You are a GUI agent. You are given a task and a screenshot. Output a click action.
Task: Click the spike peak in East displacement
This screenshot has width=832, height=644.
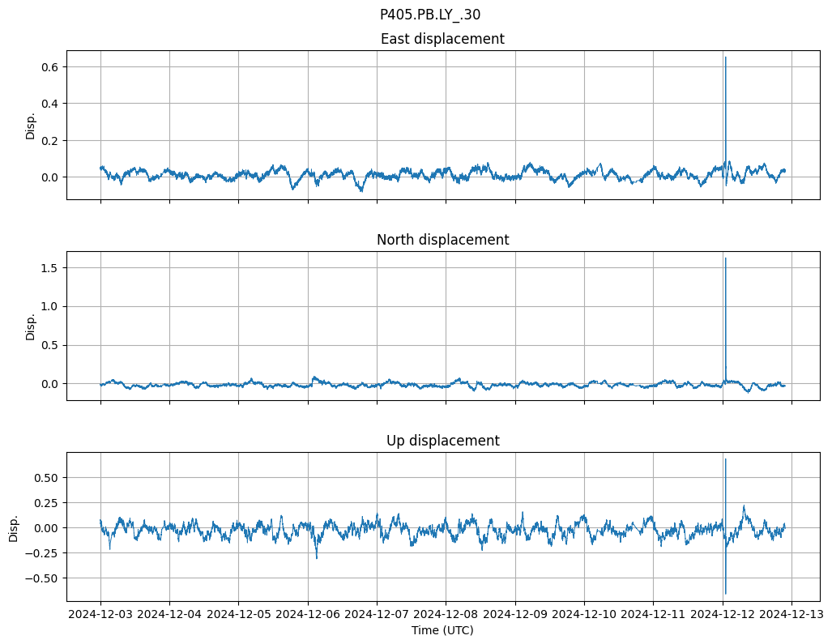coord(725,58)
